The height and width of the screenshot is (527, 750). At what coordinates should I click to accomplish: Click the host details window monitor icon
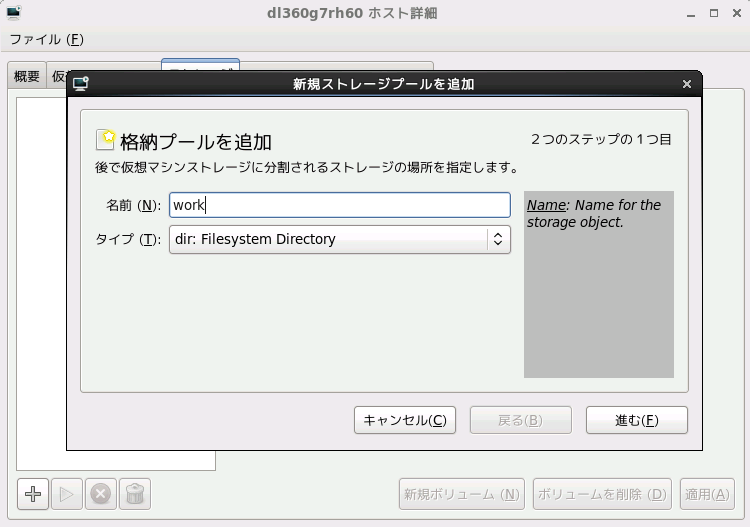tap(13, 12)
